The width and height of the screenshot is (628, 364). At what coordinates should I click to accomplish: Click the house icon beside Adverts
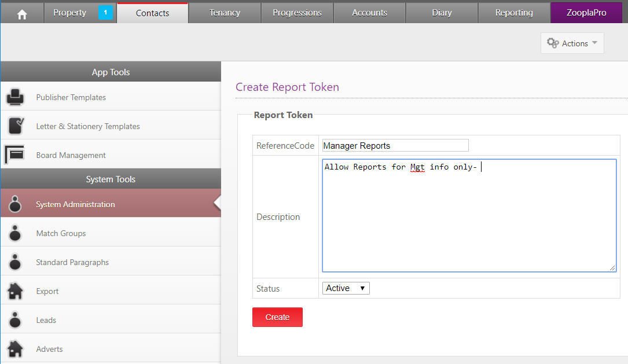pyautogui.click(x=15, y=349)
